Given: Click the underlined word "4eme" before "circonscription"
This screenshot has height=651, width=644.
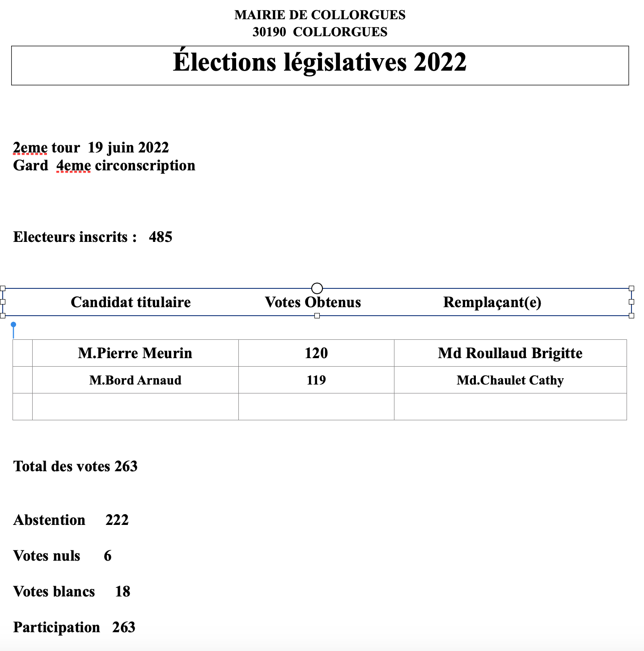Looking at the screenshot, I should (x=73, y=165).
